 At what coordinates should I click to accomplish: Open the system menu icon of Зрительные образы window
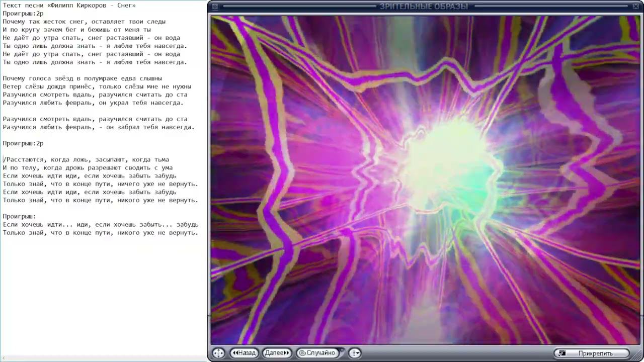215,7
